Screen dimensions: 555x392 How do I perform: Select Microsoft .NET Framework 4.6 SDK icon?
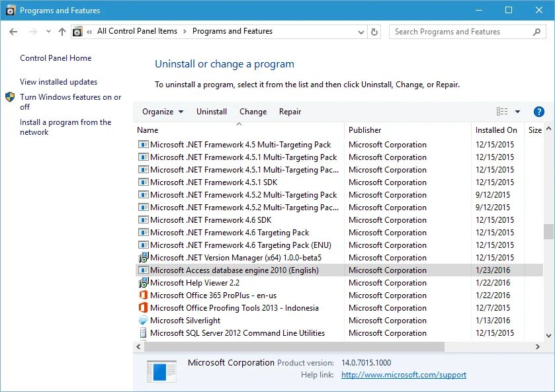click(143, 220)
